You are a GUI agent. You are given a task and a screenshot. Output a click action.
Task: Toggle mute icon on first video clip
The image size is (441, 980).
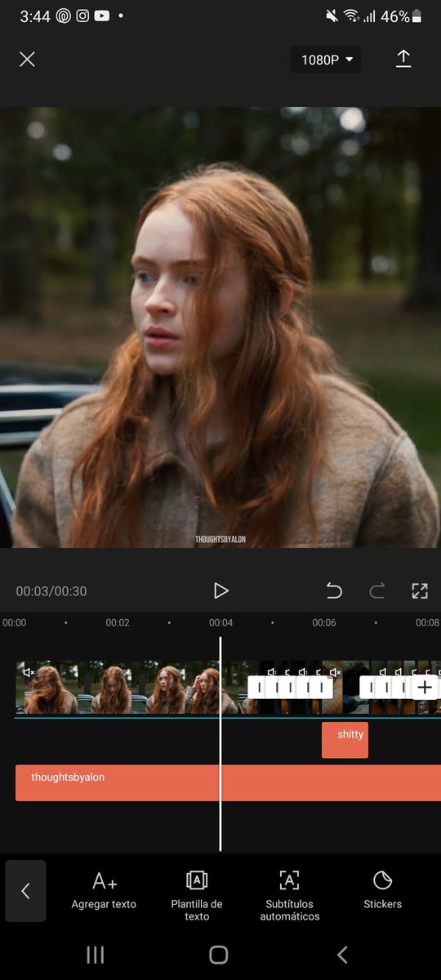coord(29,672)
